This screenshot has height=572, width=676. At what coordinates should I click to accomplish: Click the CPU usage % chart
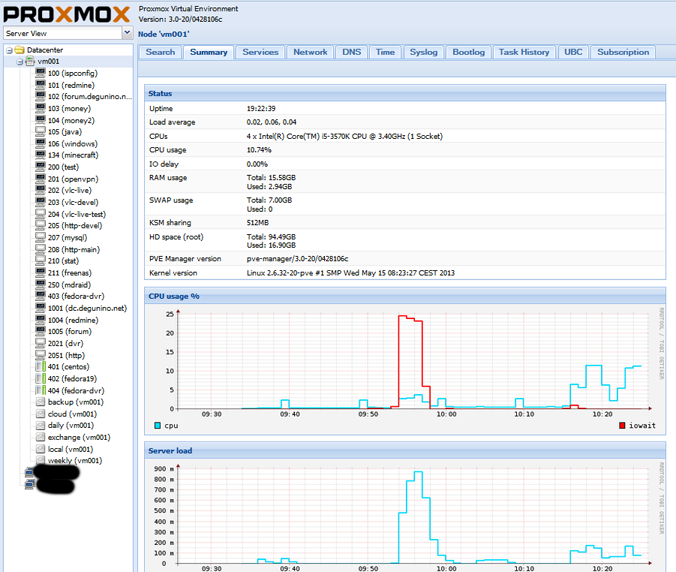(404, 368)
